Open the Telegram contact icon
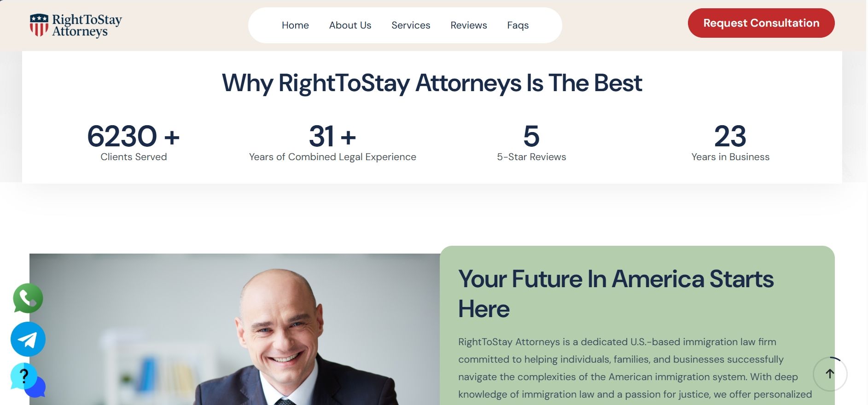Image resolution: width=868 pixels, height=405 pixels. point(28,340)
